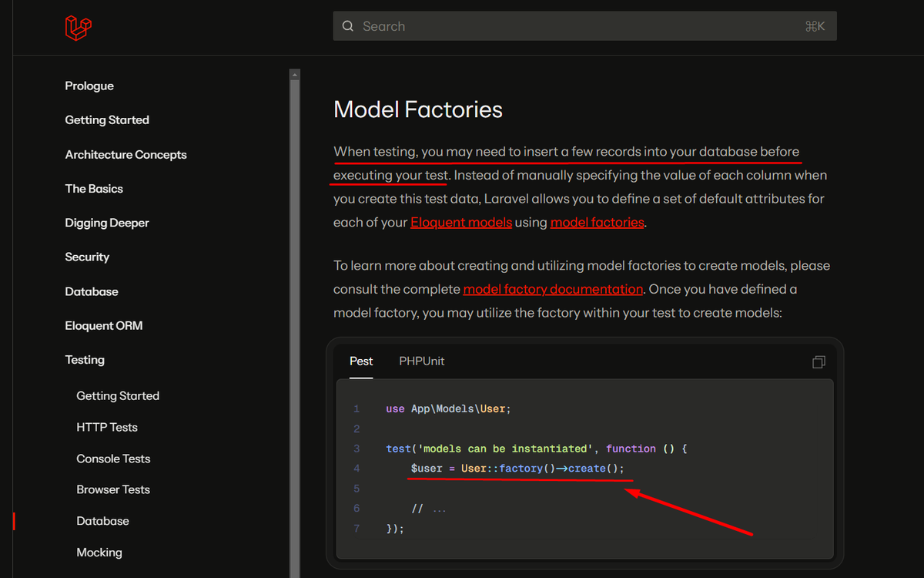Open the Browser Tests page
924x578 pixels.
pyautogui.click(x=113, y=490)
